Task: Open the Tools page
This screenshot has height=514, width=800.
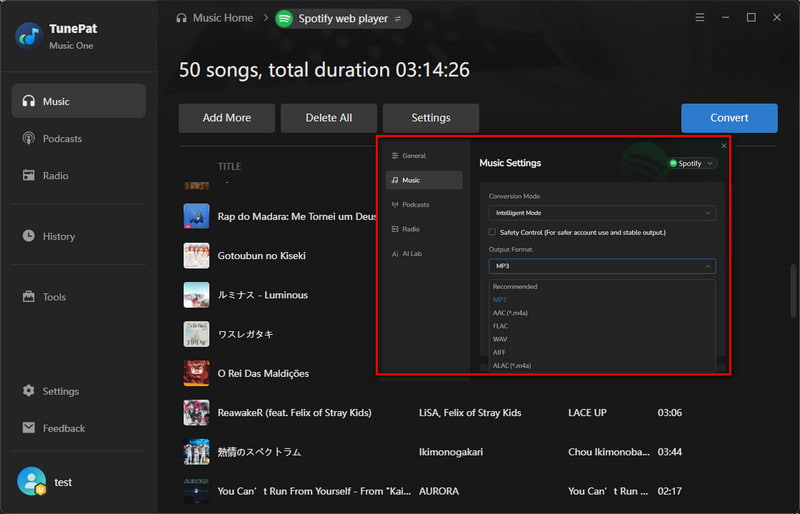Action: (x=79, y=297)
